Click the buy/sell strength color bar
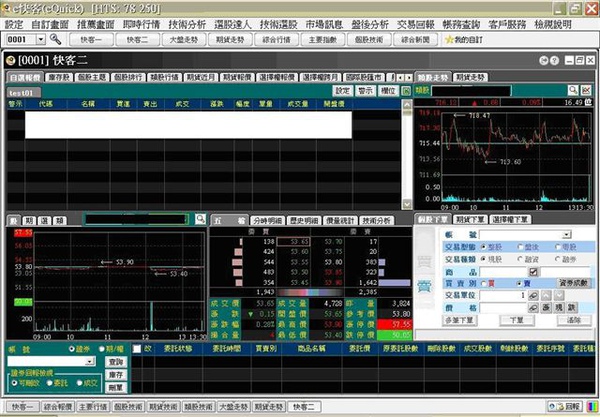 pos(310,292)
